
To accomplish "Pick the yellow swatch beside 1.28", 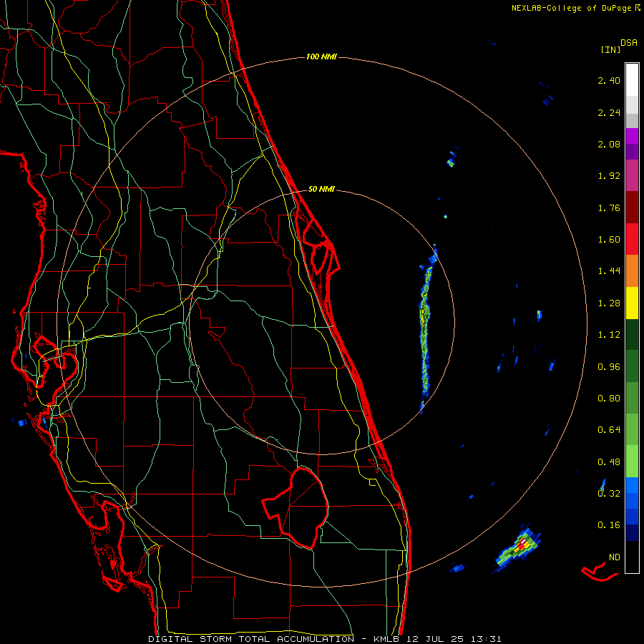I will (632, 303).
